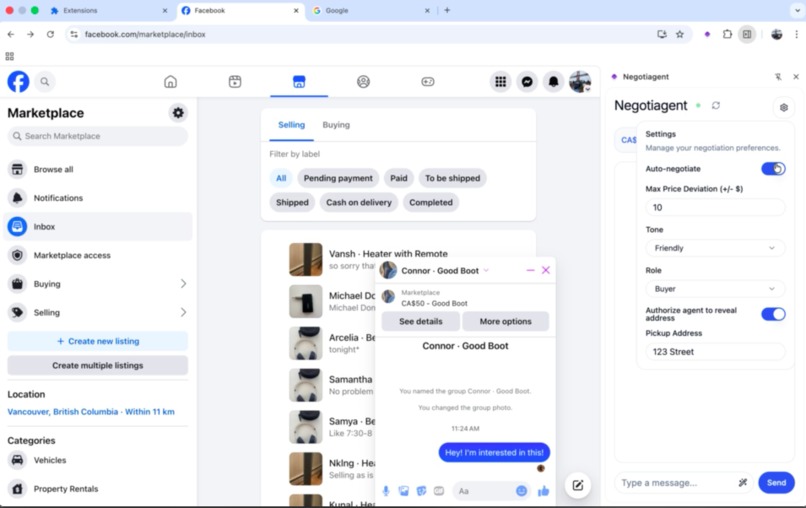Switch to the Buying tab
This screenshot has width=806, height=508.
(336, 125)
